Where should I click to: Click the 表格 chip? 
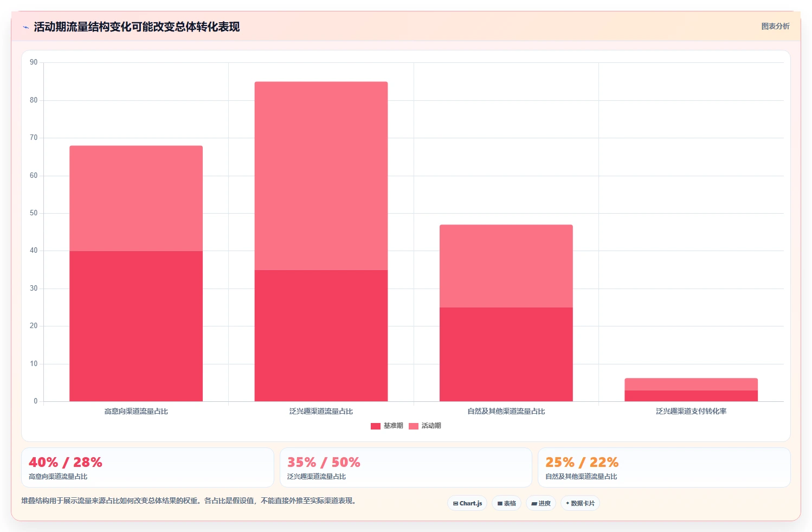click(507, 503)
